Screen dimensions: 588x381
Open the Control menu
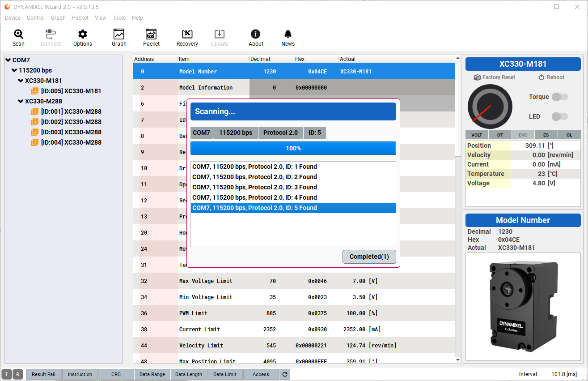tap(36, 18)
